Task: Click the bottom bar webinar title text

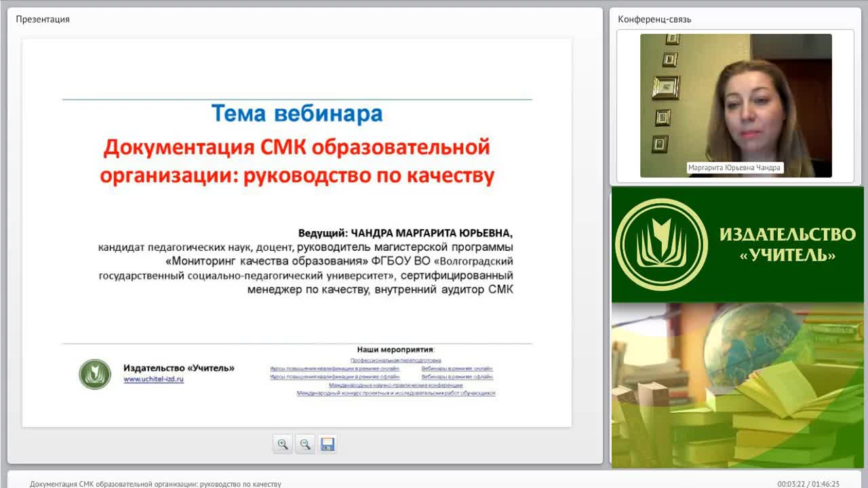Action: click(155, 484)
